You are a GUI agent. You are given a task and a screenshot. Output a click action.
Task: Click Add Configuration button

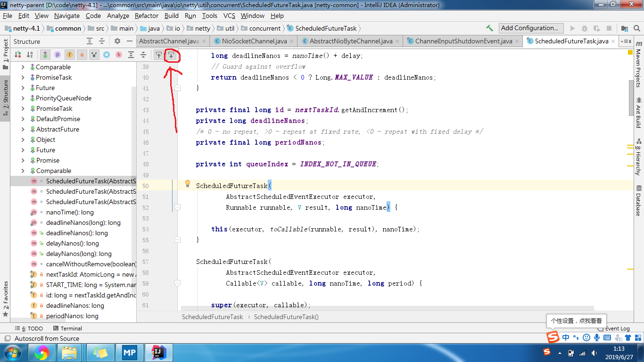531,28
